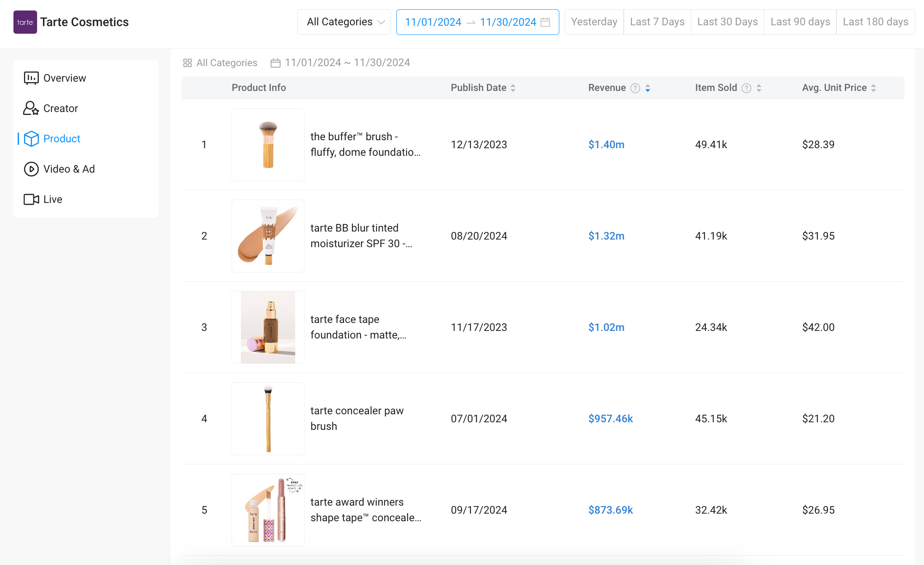This screenshot has width=924, height=565.
Task: Click tarte concealer paw brush title
Action: pos(357,418)
